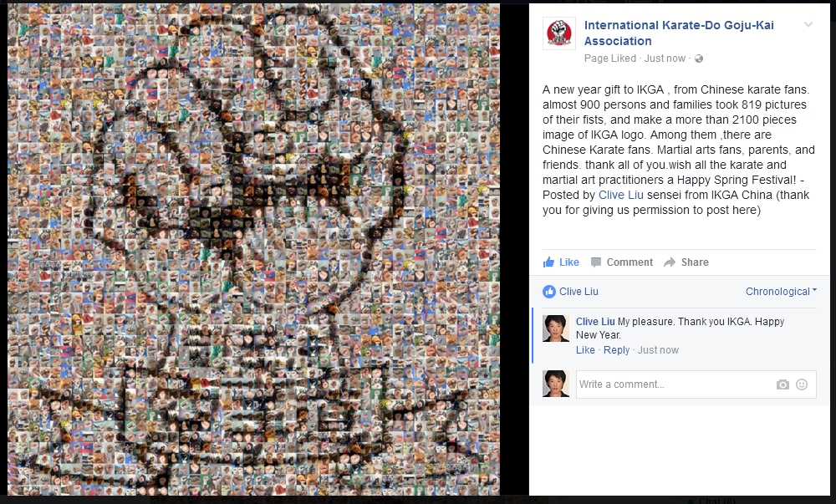Click the Comment speech bubble button
Screen dimensions: 836x504
[x=622, y=262]
